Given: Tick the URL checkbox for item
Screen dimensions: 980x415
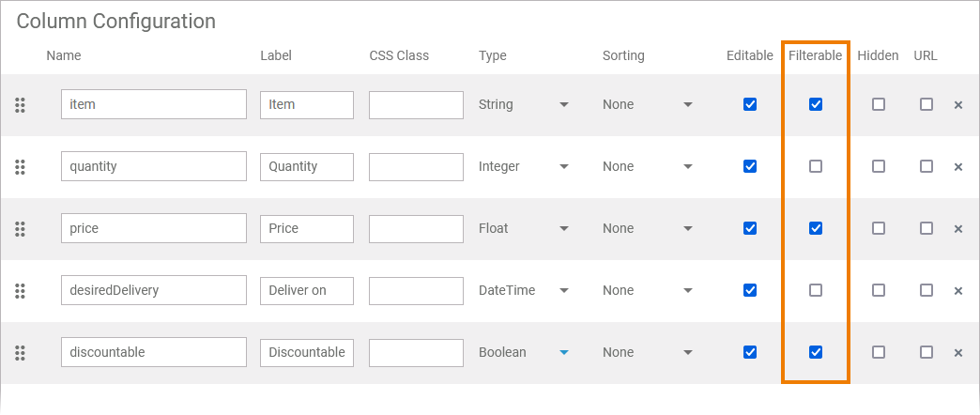Looking at the screenshot, I should (x=926, y=104).
